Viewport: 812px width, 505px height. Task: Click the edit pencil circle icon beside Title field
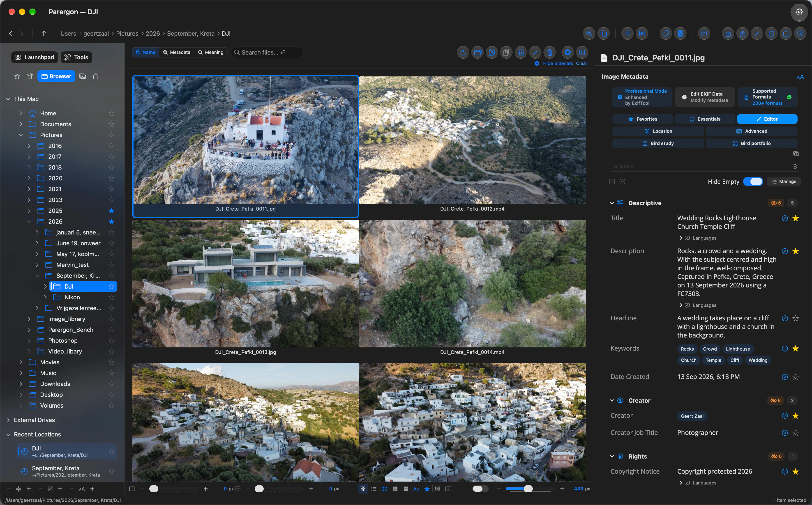point(785,218)
